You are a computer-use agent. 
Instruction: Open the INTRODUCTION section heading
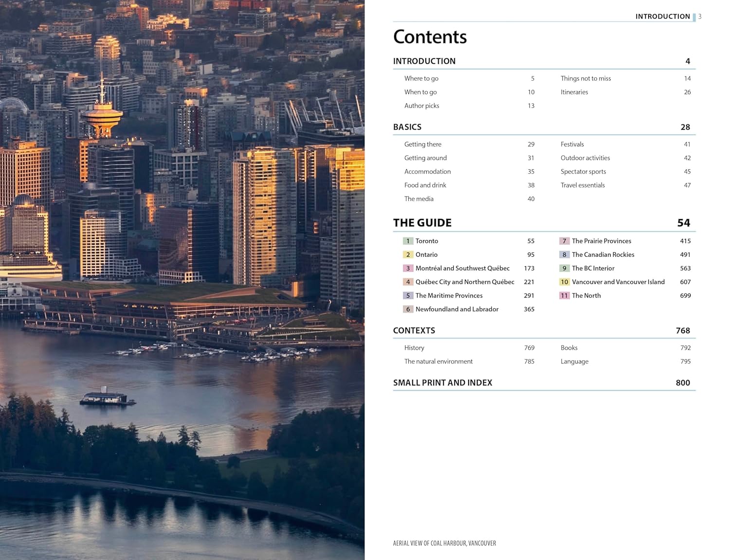[x=424, y=61]
